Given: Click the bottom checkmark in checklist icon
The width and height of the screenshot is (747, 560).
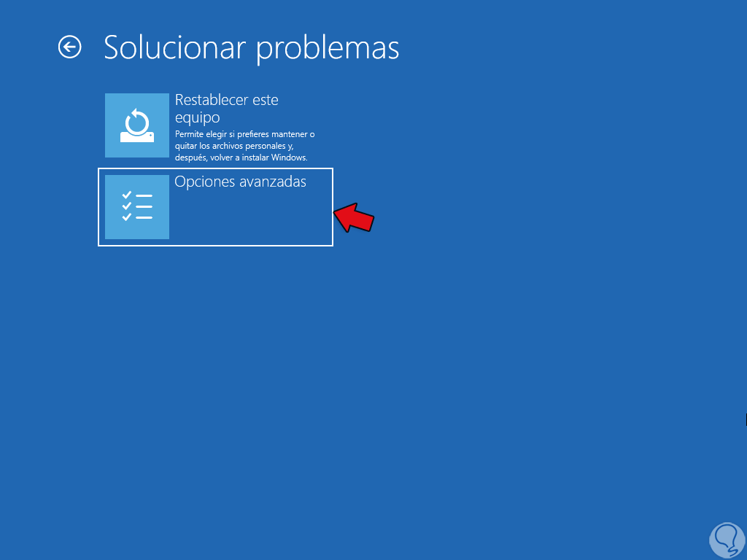Looking at the screenshot, I should click(127, 217).
